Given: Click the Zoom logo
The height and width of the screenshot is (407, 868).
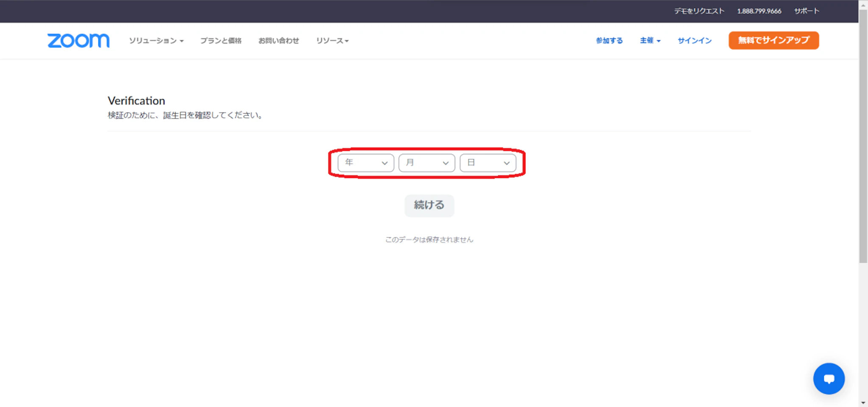Looking at the screenshot, I should point(78,41).
